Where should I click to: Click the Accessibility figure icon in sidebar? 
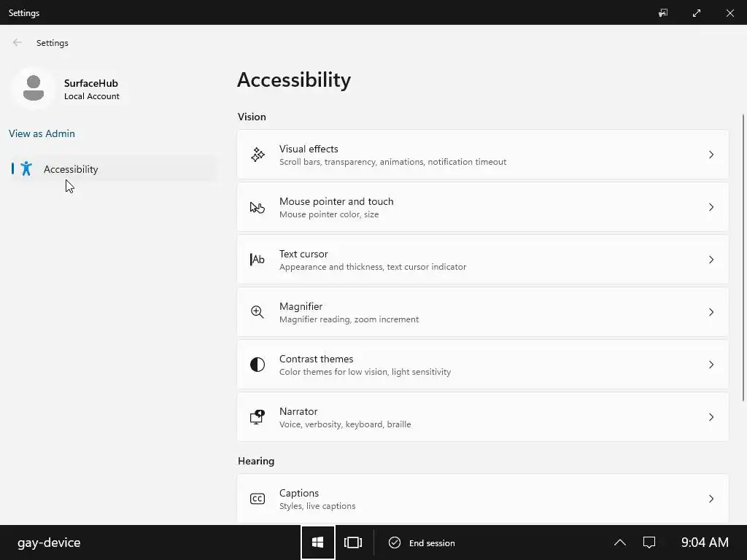tap(27, 169)
